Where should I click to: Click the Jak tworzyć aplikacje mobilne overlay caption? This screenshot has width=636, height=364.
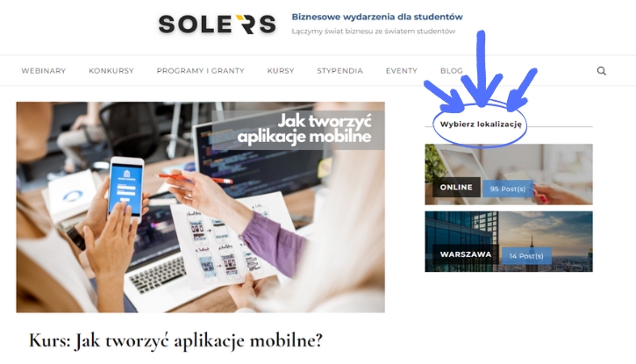pyautogui.click(x=304, y=129)
